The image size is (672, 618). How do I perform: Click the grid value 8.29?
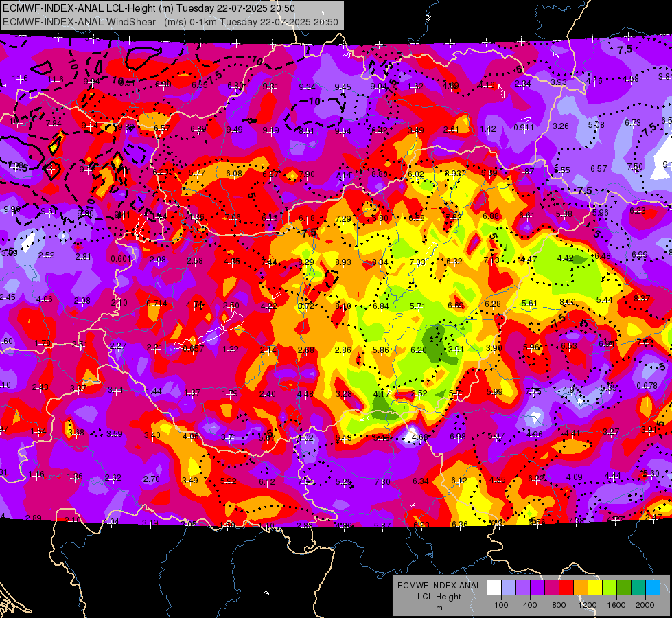click(306, 262)
